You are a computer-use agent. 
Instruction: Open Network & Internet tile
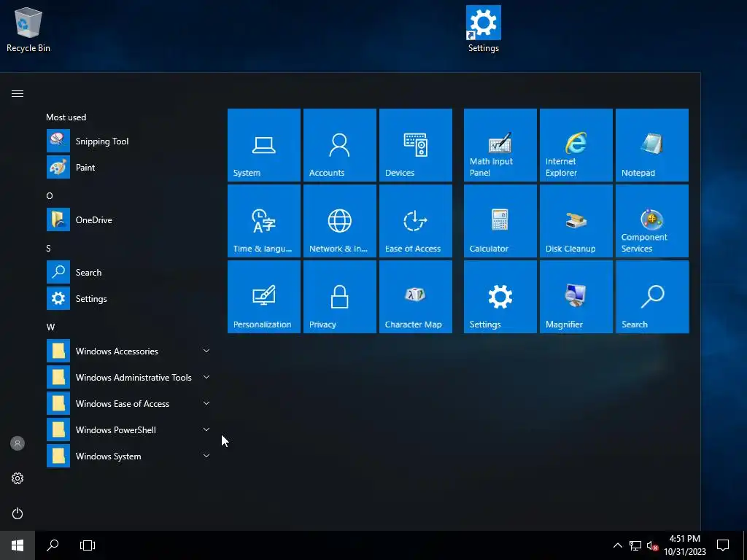pos(340,220)
